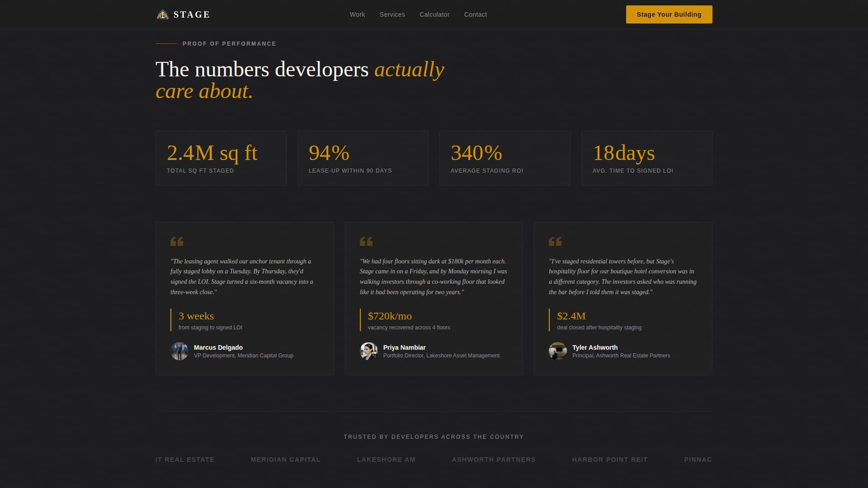Open the Work page from navigation

(x=357, y=14)
